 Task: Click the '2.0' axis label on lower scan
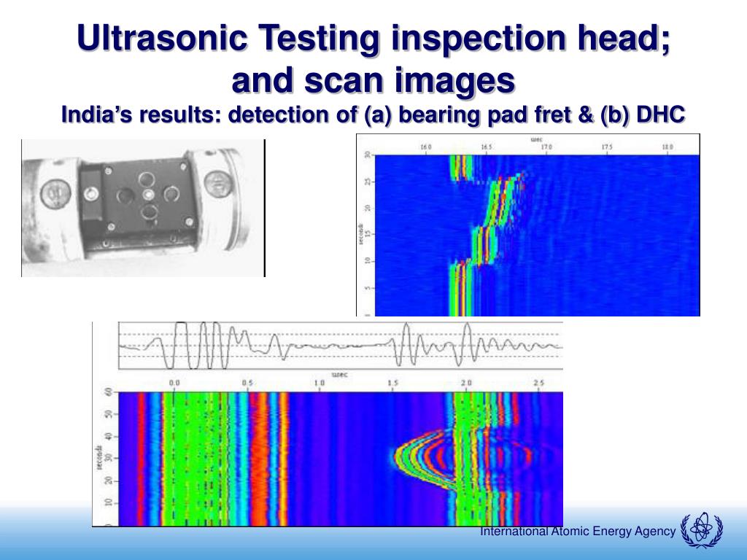click(465, 383)
